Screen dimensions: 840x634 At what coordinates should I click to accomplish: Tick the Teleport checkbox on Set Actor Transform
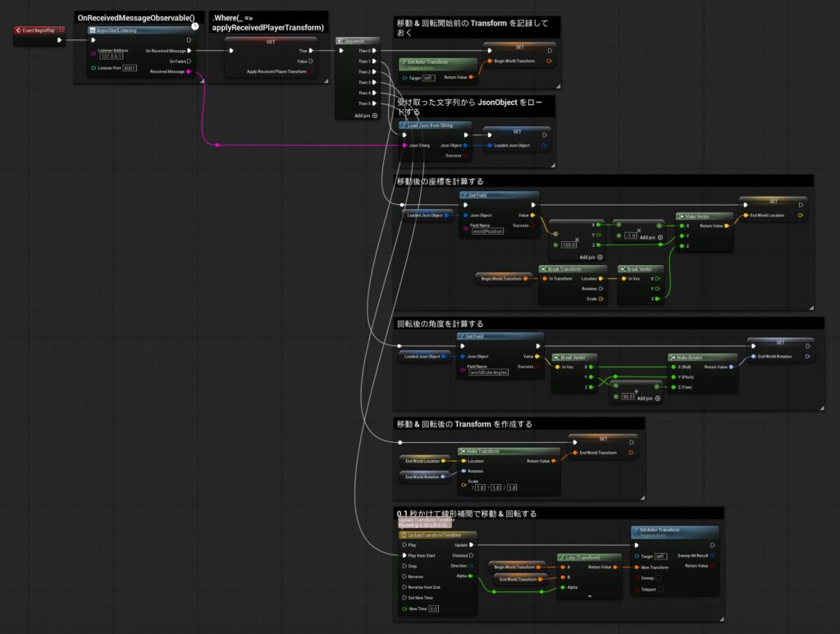[662, 589]
